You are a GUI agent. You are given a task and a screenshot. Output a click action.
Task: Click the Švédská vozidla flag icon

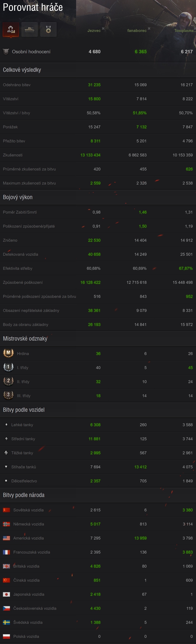point(7,622)
